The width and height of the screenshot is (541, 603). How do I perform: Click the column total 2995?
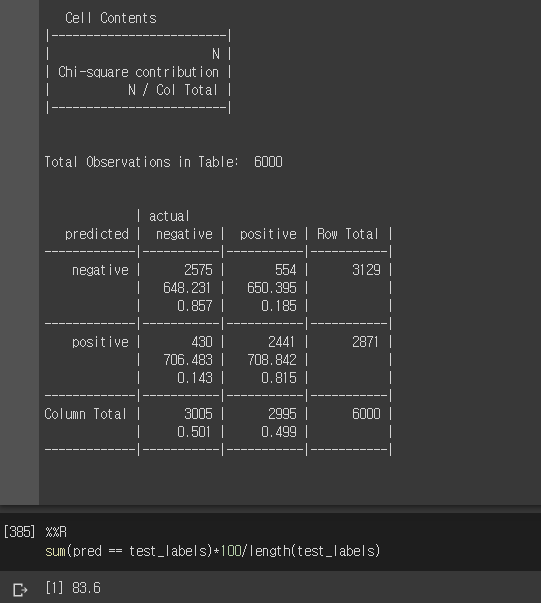[x=282, y=414]
